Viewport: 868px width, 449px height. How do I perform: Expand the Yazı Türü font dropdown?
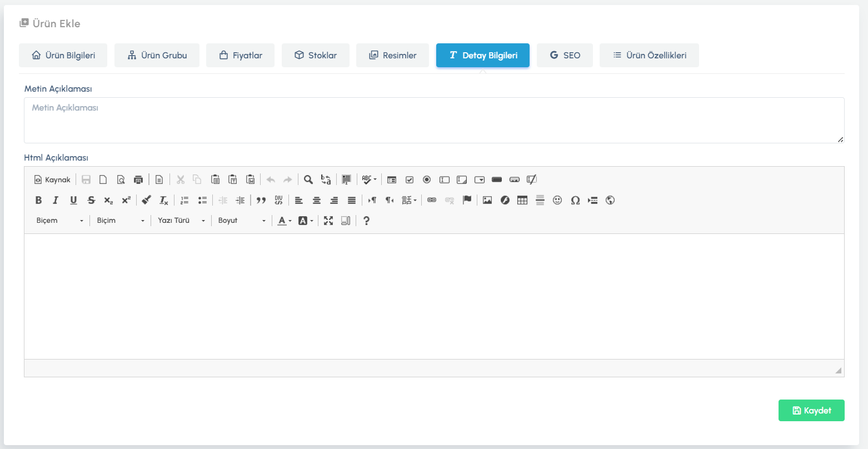[x=181, y=221]
